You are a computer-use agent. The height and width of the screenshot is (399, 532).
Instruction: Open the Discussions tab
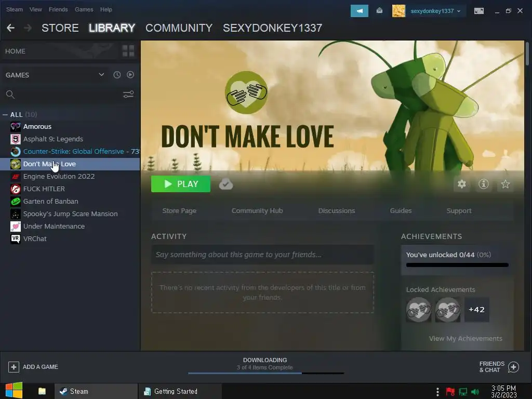pyautogui.click(x=337, y=211)
